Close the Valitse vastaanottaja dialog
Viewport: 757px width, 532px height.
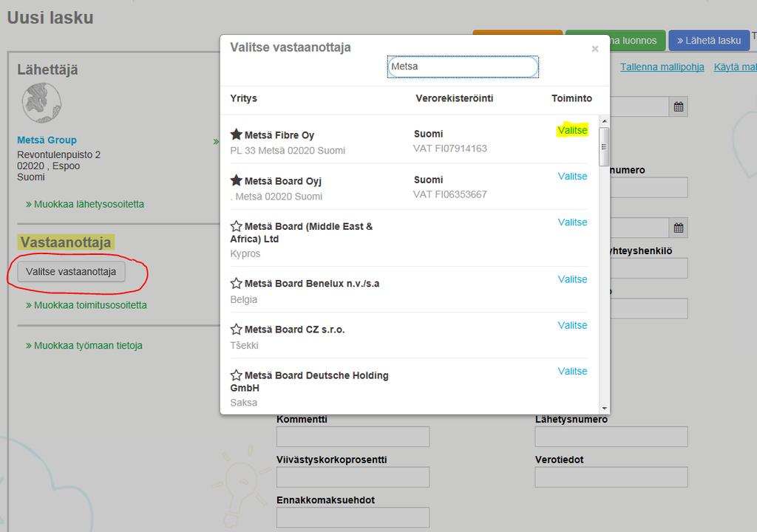[595, 49]
